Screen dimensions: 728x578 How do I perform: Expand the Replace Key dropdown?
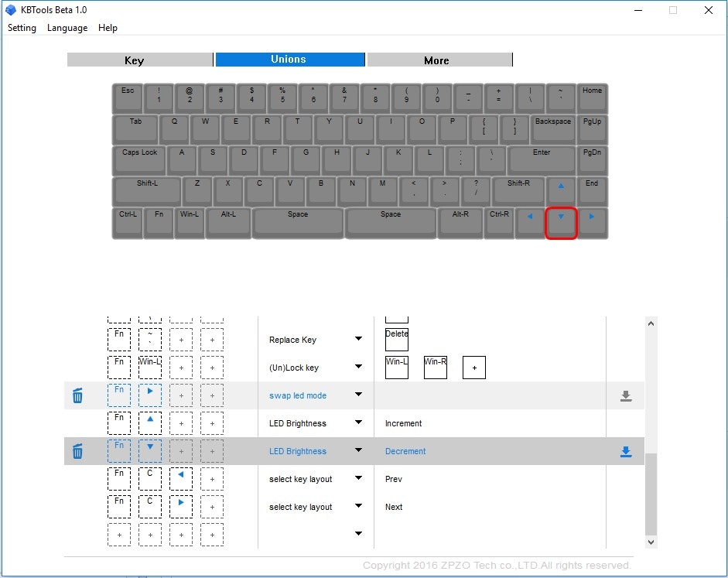click(358, 339)
